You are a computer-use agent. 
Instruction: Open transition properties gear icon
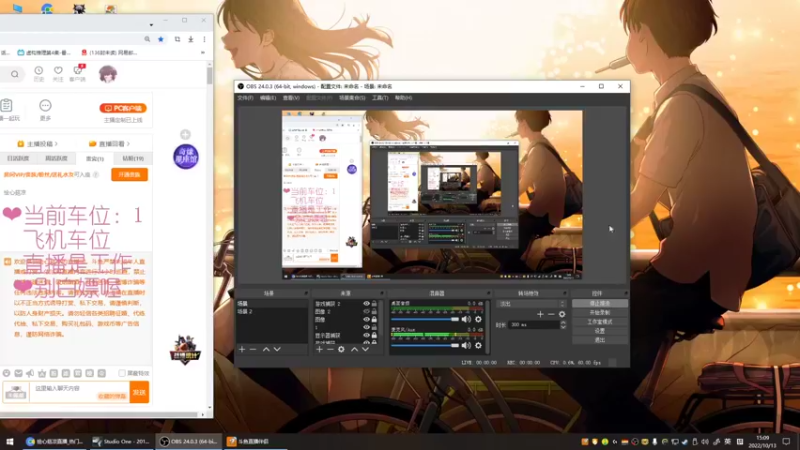tap(562, 314)
